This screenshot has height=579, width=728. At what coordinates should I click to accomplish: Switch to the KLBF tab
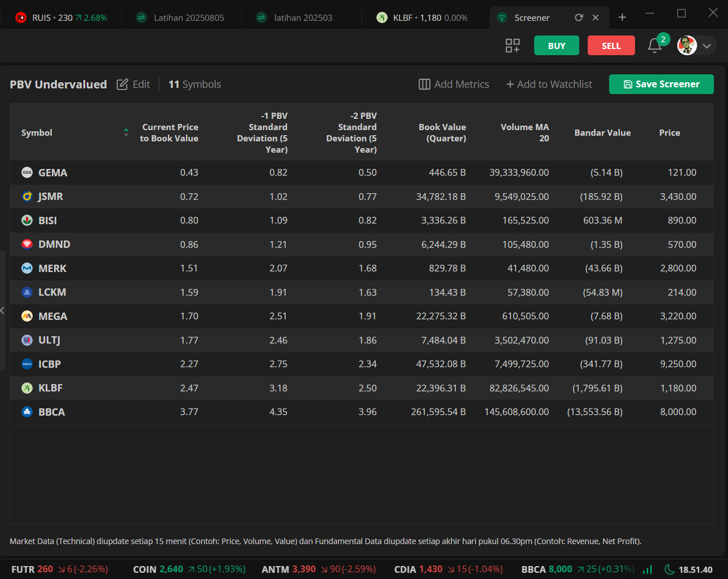click(x=423, y=17)
